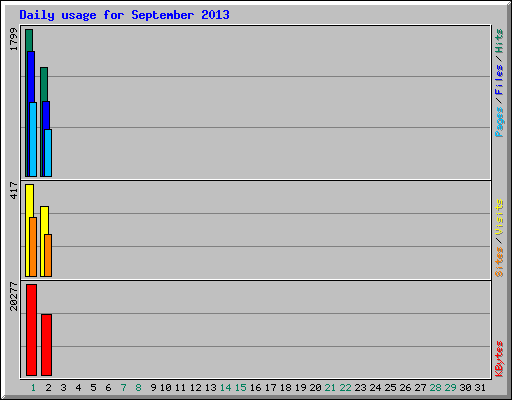
Task: Click the cyan Pages legend label
Action: [499, 122]
